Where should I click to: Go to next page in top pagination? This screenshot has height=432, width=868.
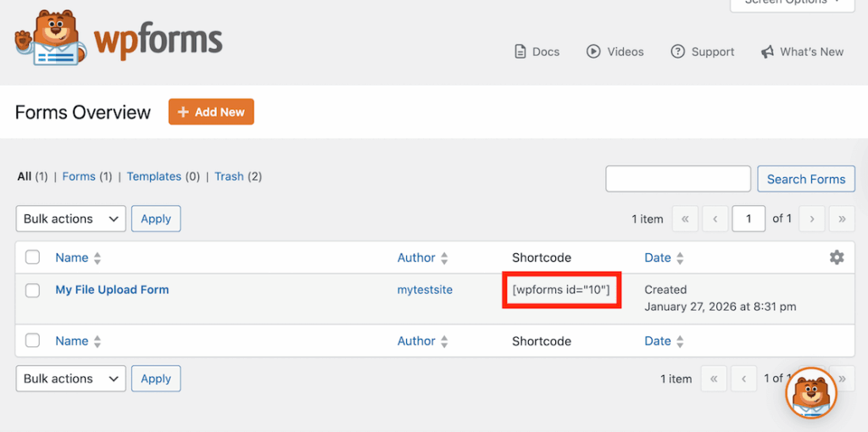tap(811, 219)
